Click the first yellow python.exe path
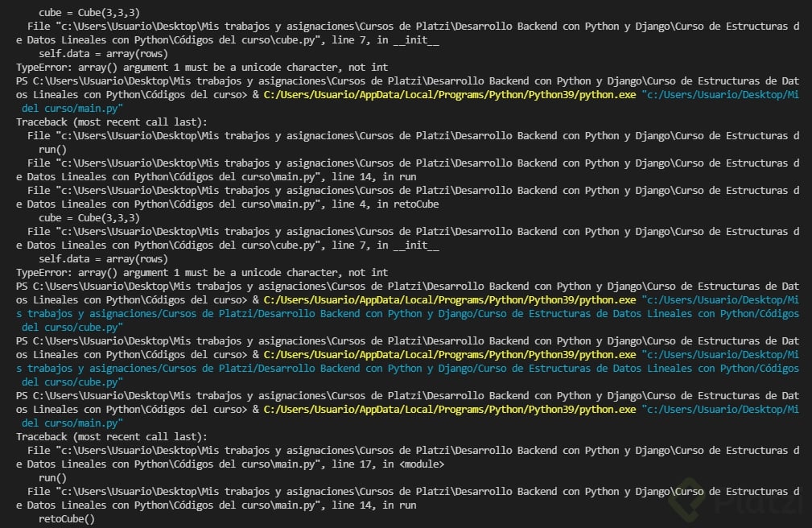Screen dimensions: 812x528 (450, 95)
